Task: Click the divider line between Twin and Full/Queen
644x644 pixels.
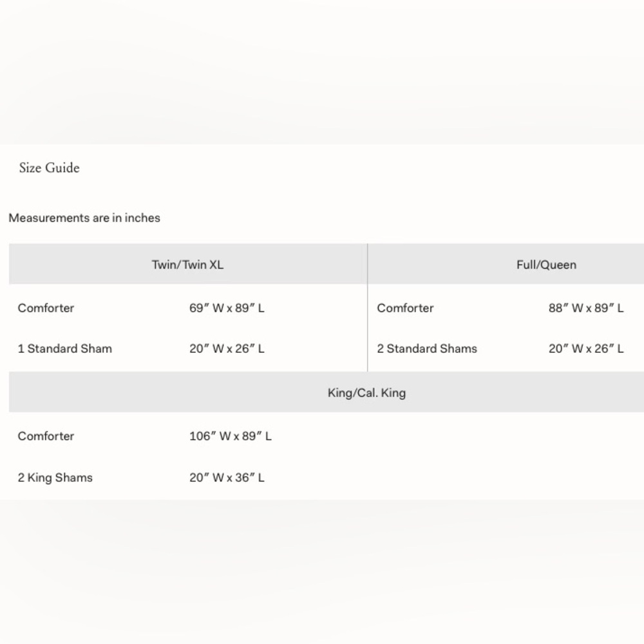Action: pyautogui.click(x=368, y=328)
